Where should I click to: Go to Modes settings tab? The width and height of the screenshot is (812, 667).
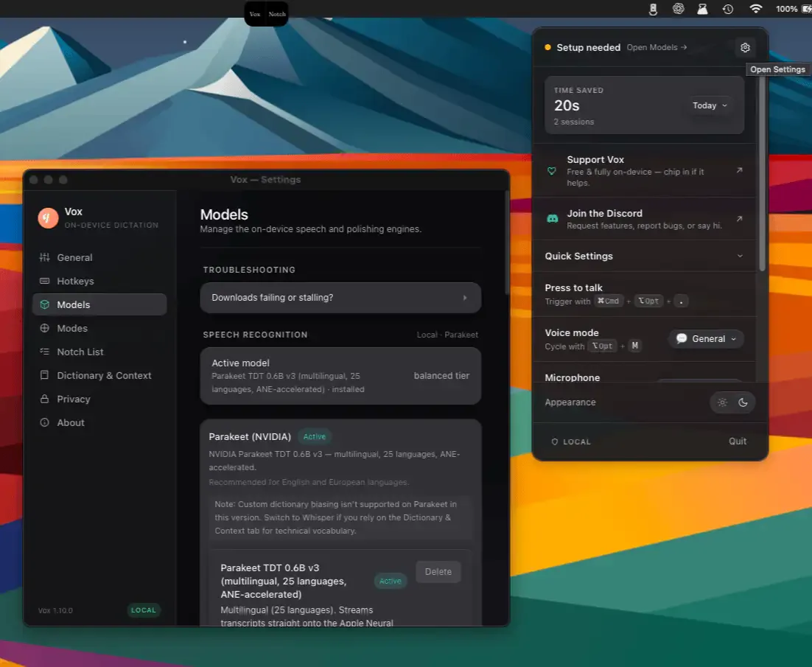(x=99, y=328)
